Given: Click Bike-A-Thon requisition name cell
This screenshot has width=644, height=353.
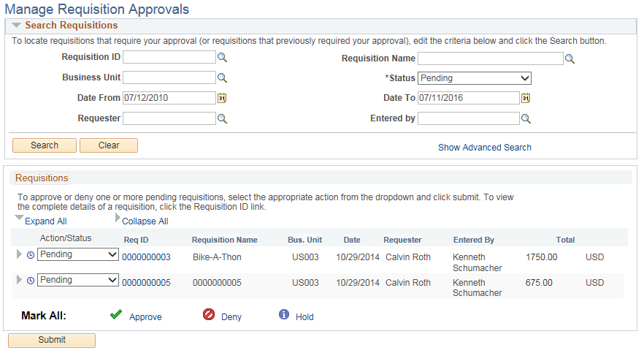Looking at the screenshot, I should pyautogui.click(x=218, y=257).
